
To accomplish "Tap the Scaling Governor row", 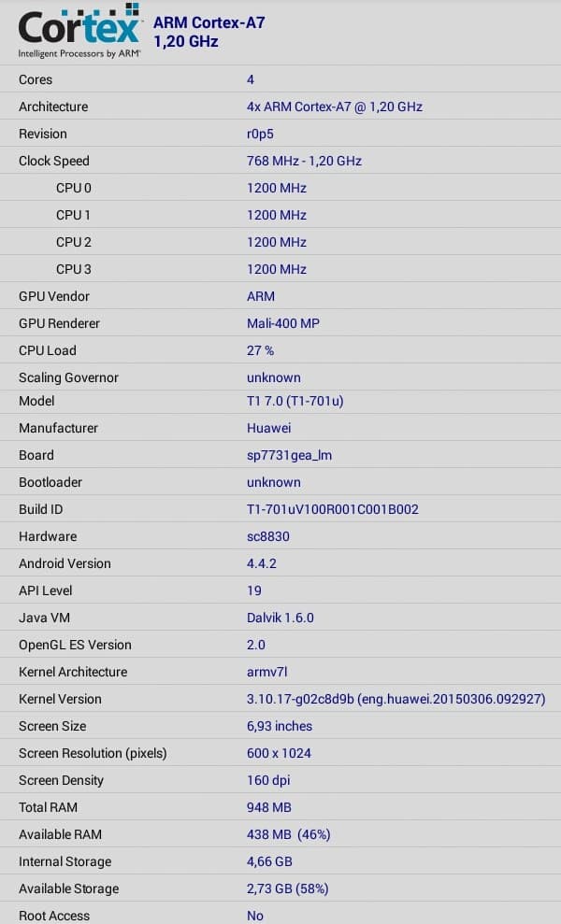I will (x=280, y=378).
